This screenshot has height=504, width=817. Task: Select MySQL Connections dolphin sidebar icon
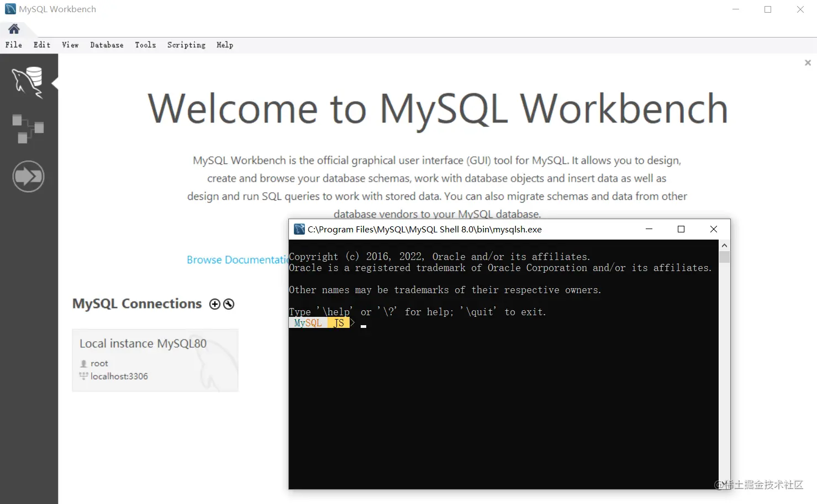point(28,82)
